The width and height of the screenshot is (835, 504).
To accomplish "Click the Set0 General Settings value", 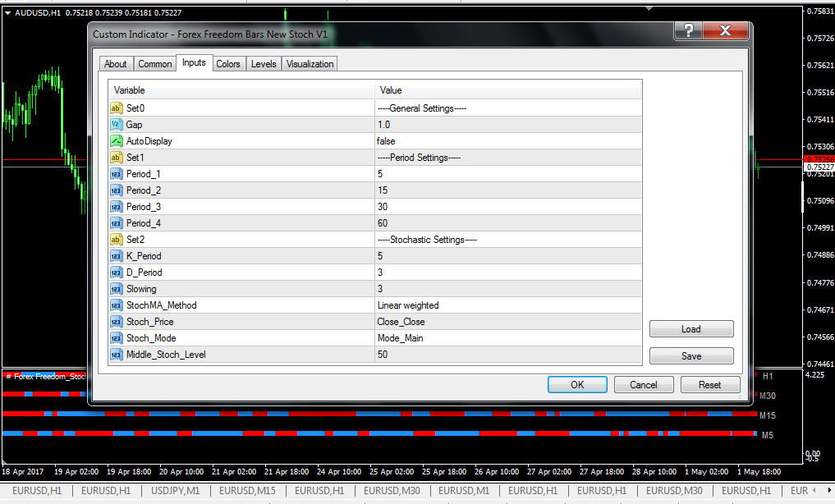I will [422, 108].
